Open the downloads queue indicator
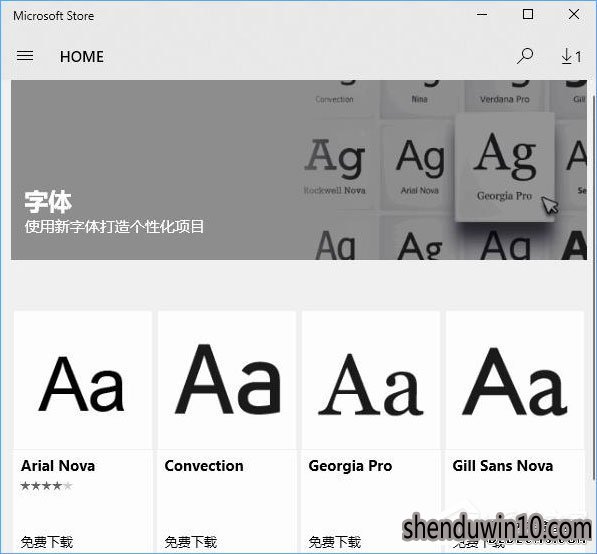The width and height of the screenshot is (597, 554). click(571, 56)
